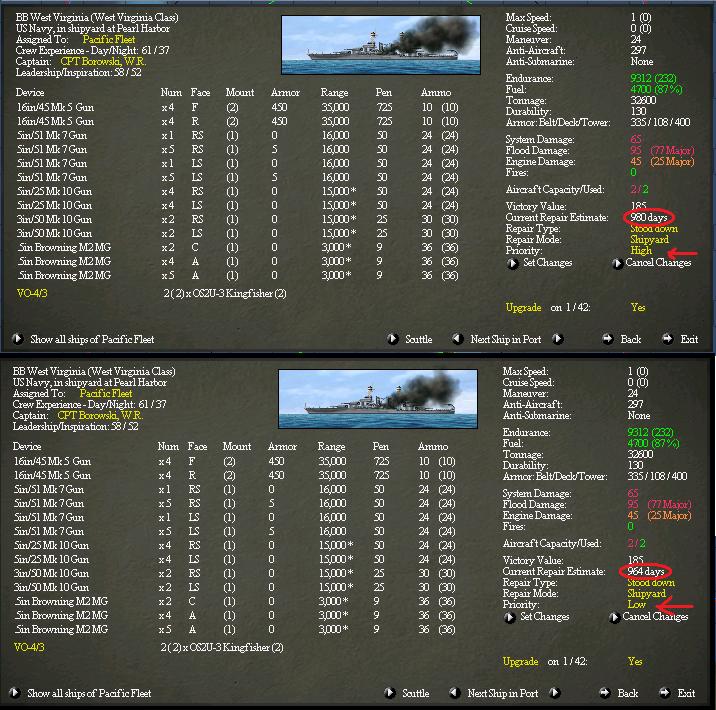716x710 pixels.
Task: Click Exit arrow icon in lower panel
Action: click(x=665, y=693)
